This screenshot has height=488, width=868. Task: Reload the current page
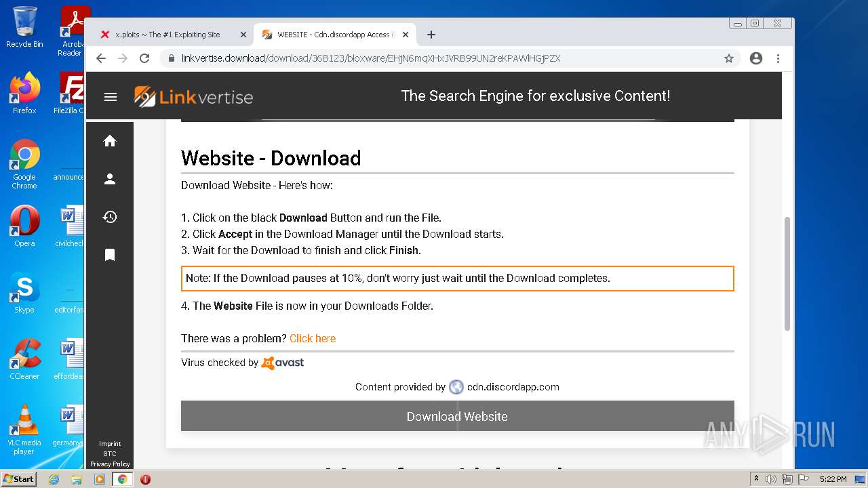pos(144,58)
